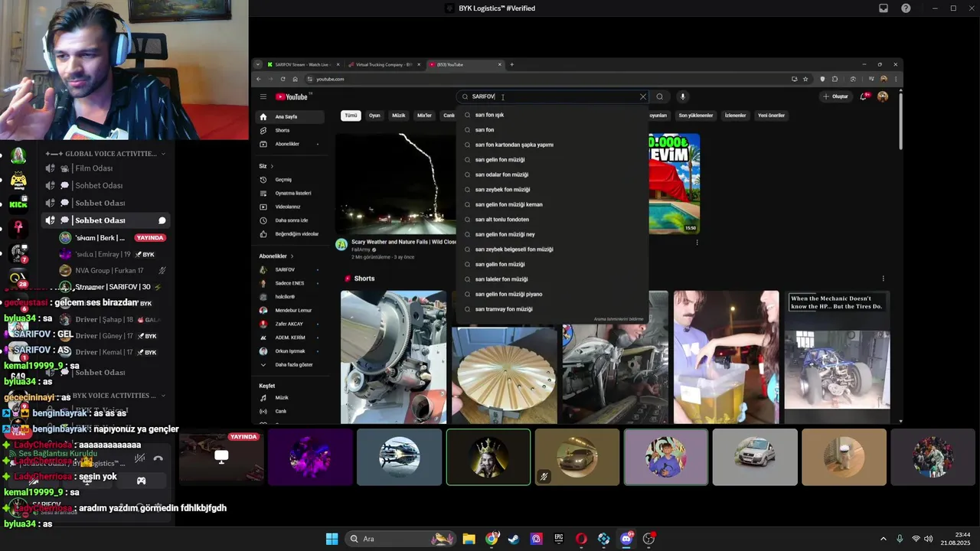Select the Yeni öneriler chip
The height and width of the screenshot is (551, 980).
[x=771, y=116]
